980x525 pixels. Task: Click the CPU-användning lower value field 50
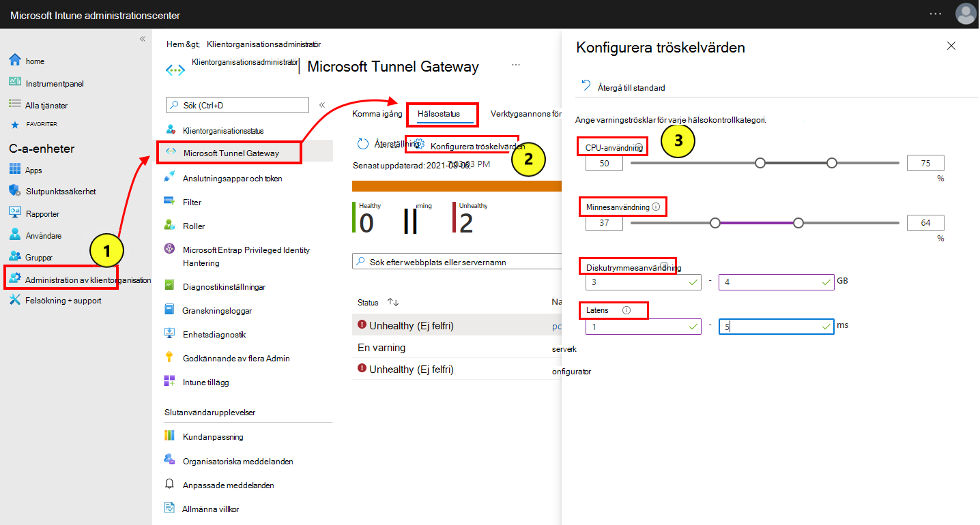[x=604, y=163]
